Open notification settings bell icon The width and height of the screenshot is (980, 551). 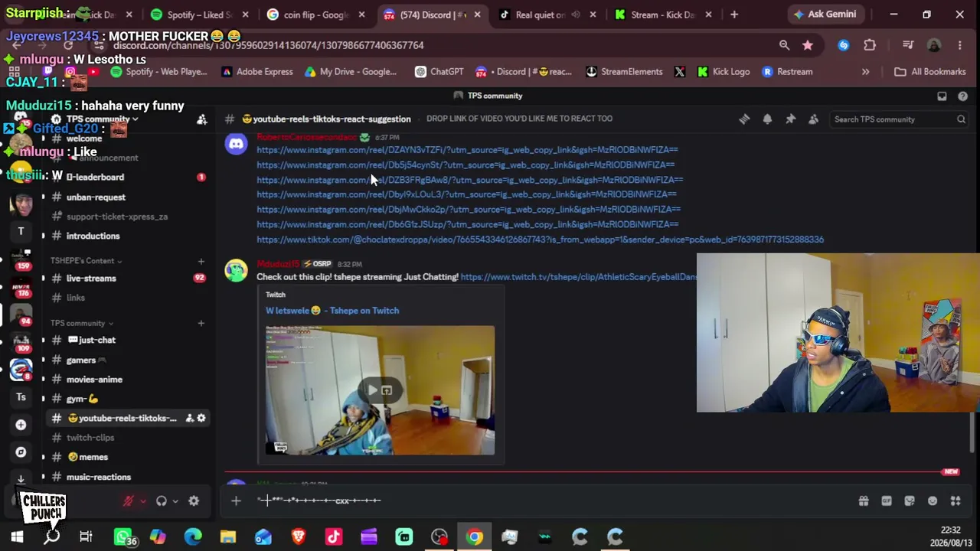767,119
